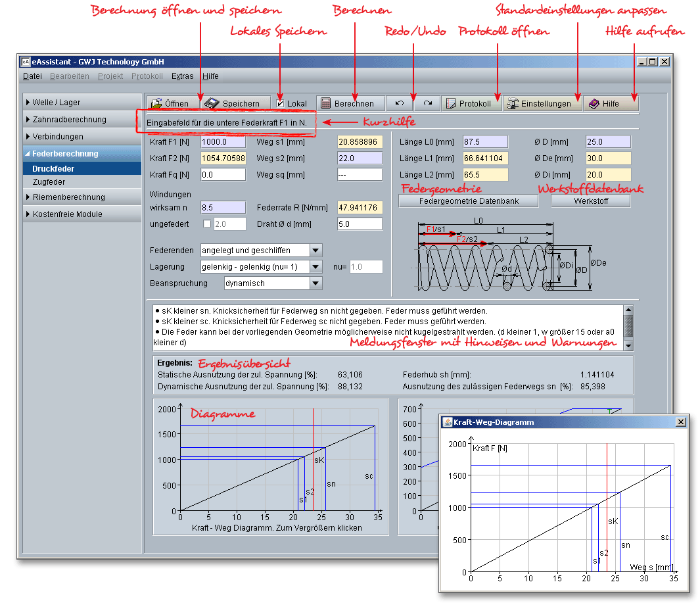Open the Datei menu
700x603 pixels.
click(32, 76)
